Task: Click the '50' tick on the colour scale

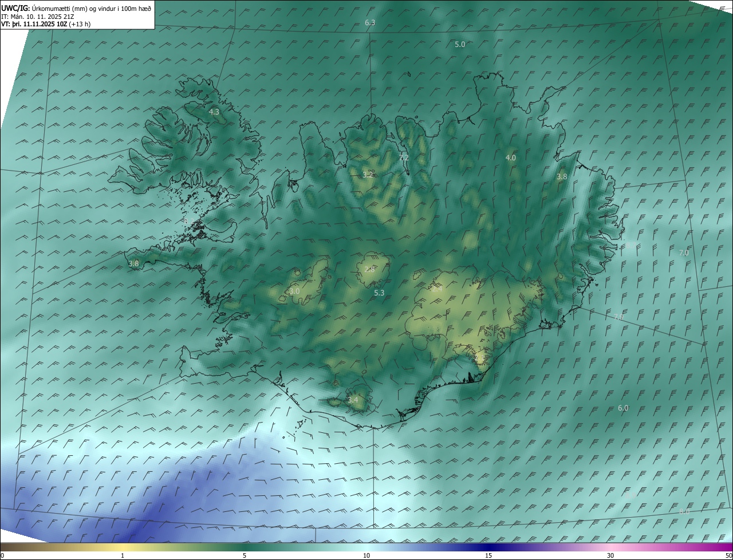Action: click(728, 555)
